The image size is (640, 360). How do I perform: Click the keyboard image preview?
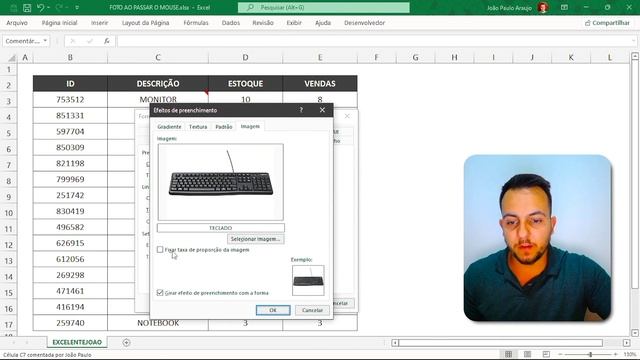coord(221,182)
